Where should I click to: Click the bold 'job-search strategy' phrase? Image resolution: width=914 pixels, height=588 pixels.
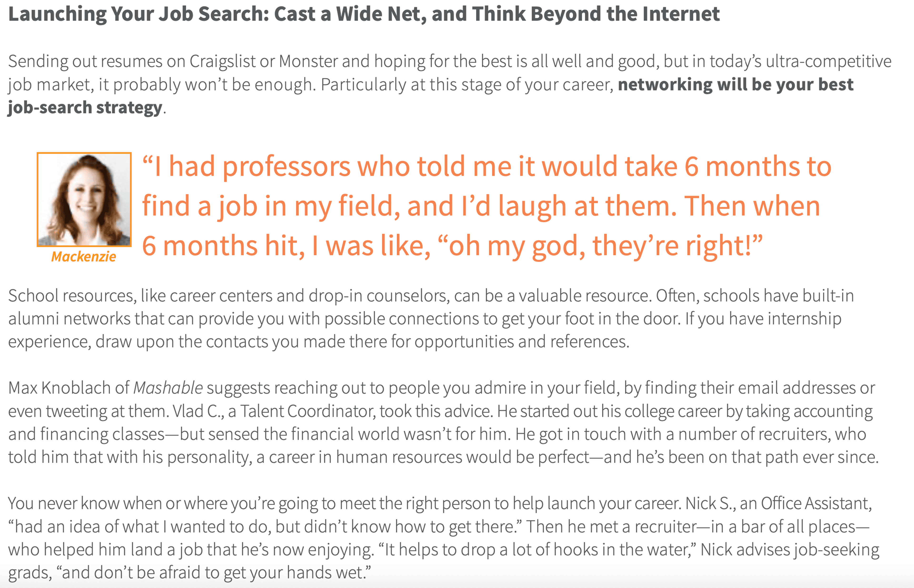pyautogui.click(x=85, y=108)
